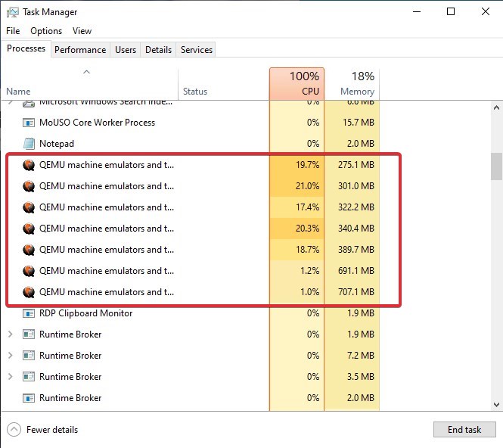
Task: Minimize the Task Manager window
Action: coord(417,12)
